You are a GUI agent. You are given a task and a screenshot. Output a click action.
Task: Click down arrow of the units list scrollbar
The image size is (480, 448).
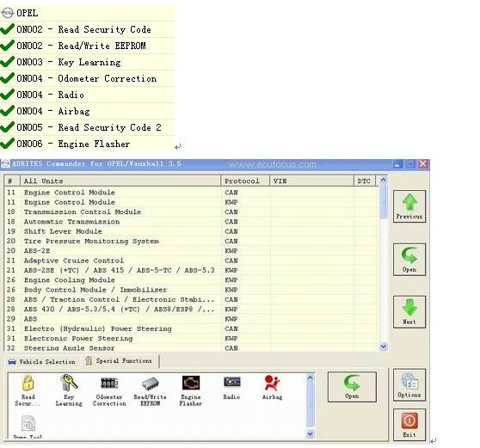coord(383,347)
